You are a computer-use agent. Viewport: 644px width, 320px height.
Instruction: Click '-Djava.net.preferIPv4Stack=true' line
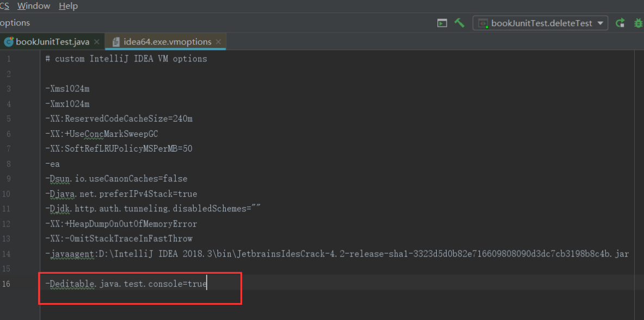(x=121, y=193)
